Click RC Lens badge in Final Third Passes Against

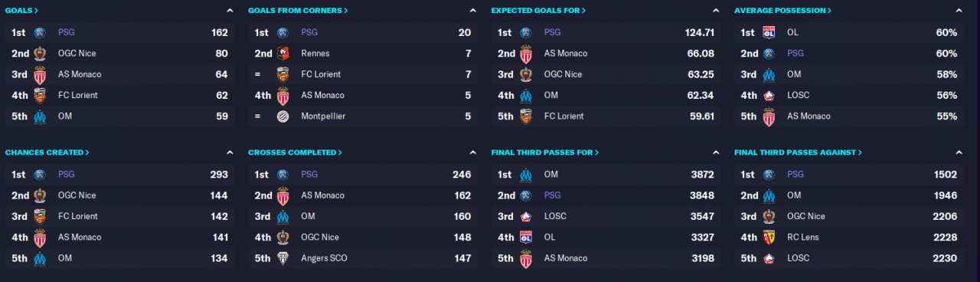[769, 238]
